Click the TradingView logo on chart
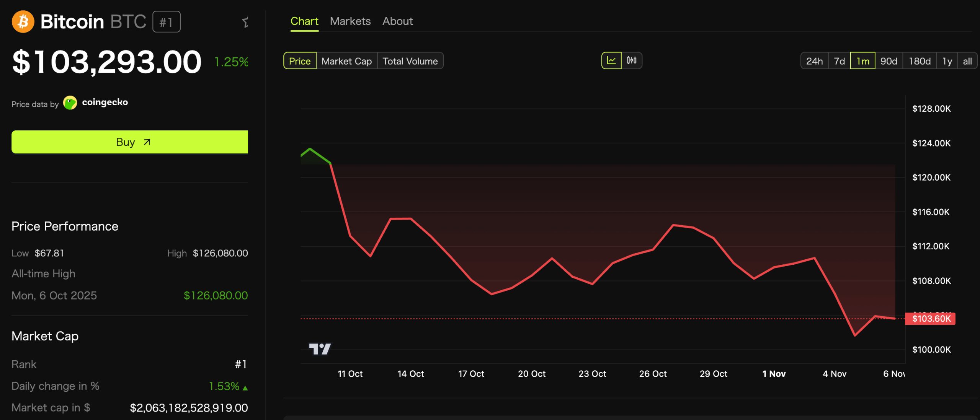This screenshot has height=420, width=980. 320,348
